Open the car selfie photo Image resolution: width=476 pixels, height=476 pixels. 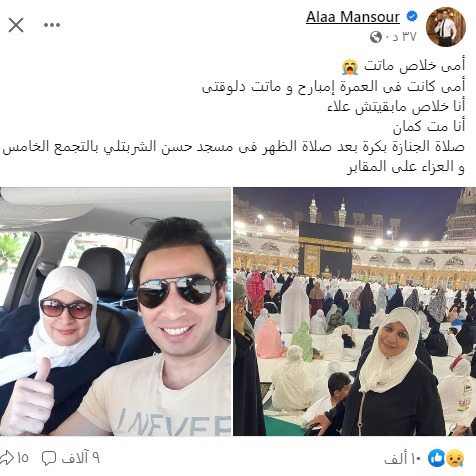(x=115, y=312)
